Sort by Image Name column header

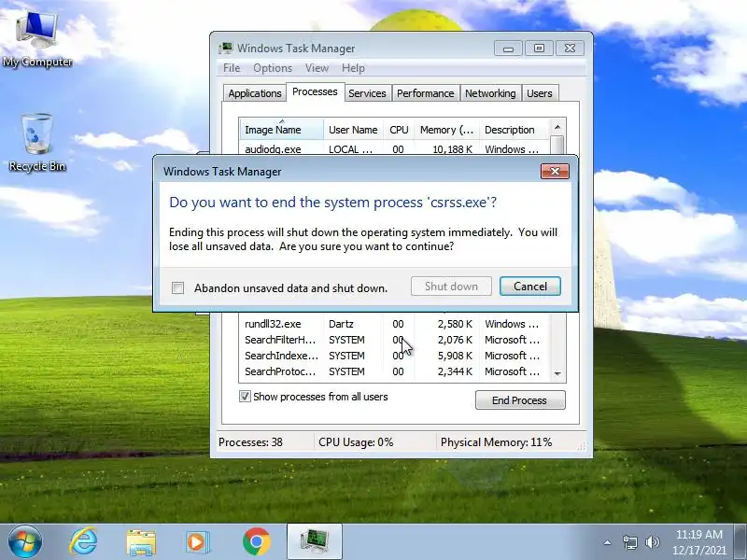tap(281, 130)
